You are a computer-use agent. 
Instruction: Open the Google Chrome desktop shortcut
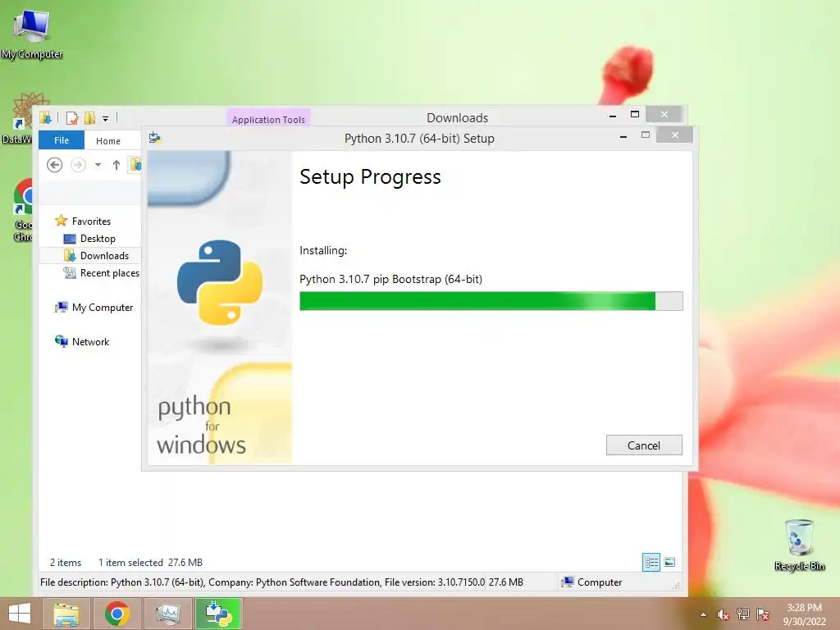click(x=23, y=210)
